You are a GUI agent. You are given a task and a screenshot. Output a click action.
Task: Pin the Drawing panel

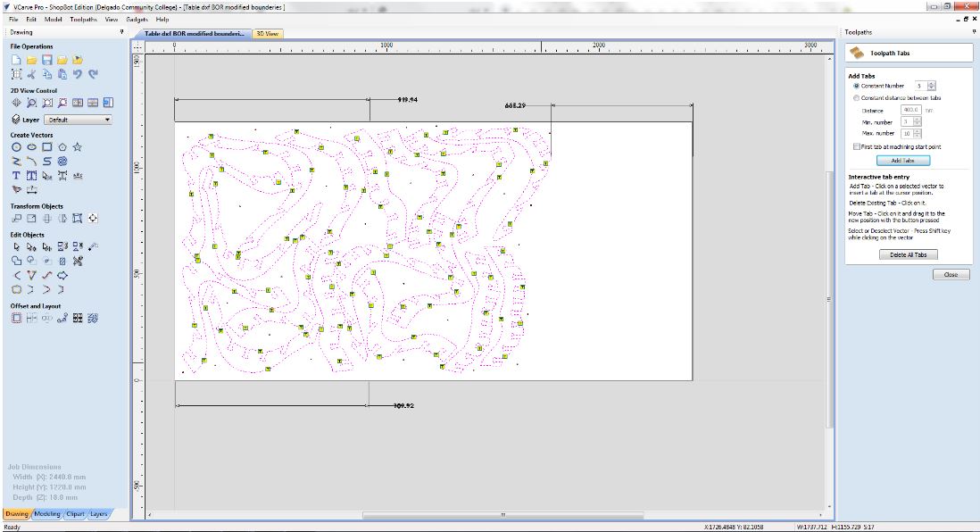pyautogui.click(x=122, y=32)
